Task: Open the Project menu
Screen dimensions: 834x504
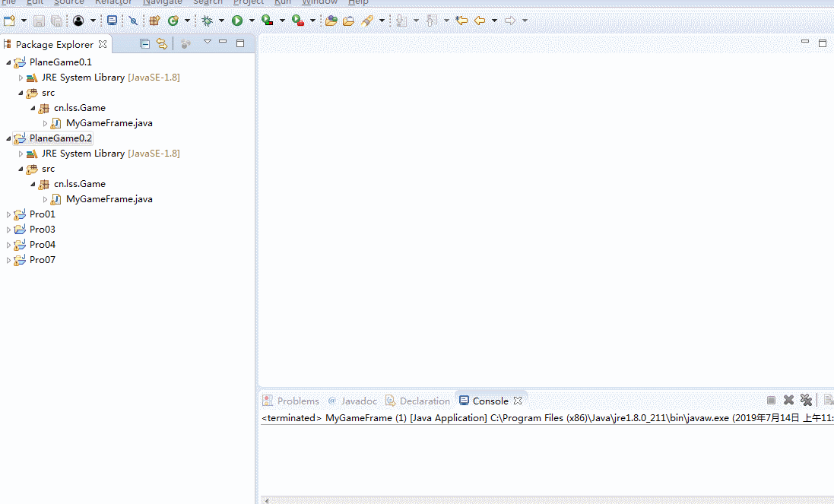Action: pos(248,2)
